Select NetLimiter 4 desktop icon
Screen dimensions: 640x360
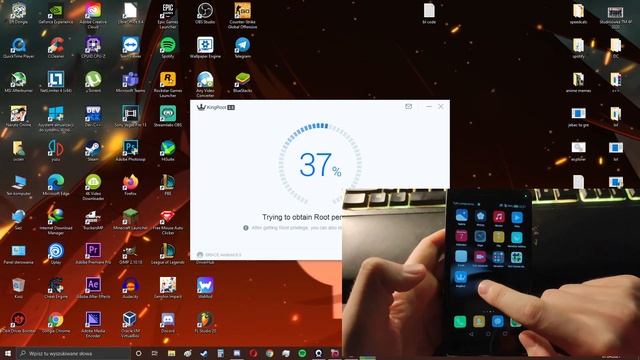[x=56, y=82]
